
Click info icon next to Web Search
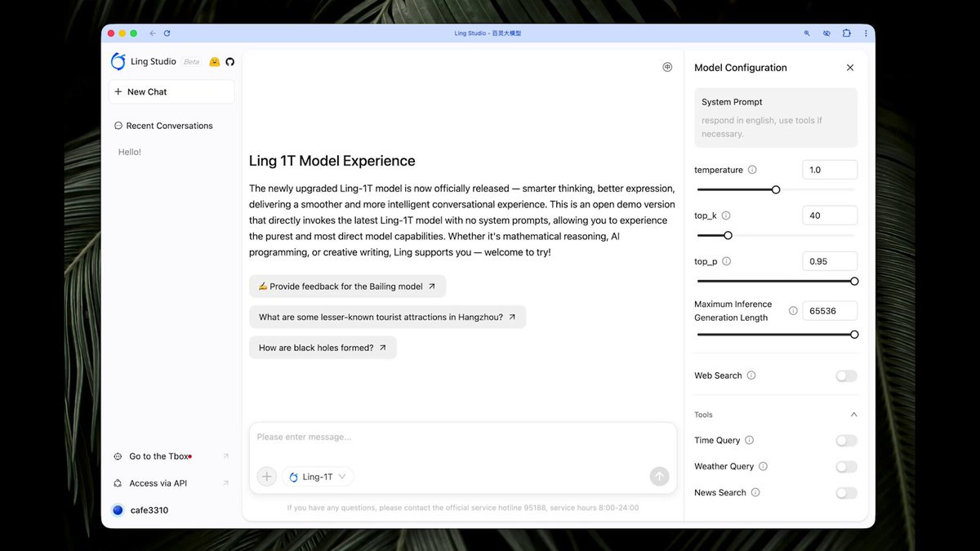751,375
